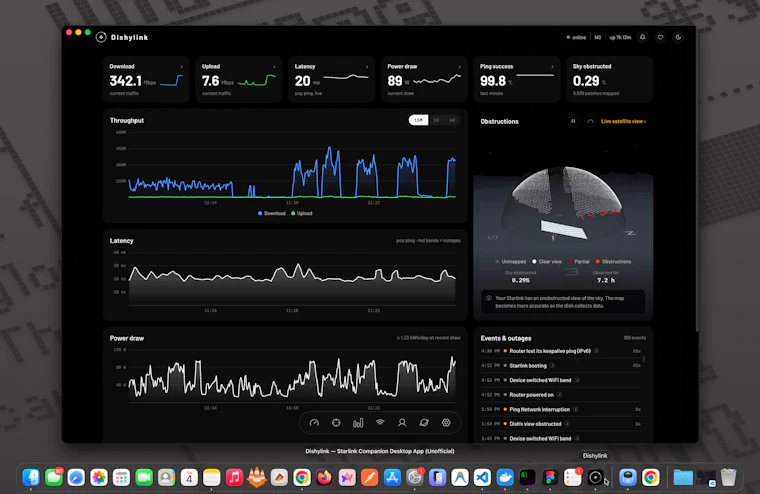Click the 'up 7h 13m' uptime label
The height and width of the screenshot is (494, 760).
[620, 37]
